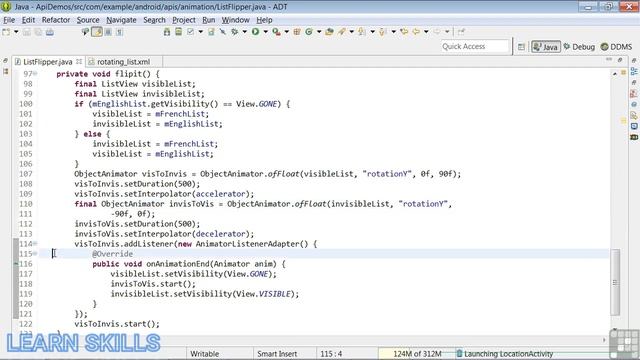This screenshot has width=640, height=360.
Task: Toggle Block Selection mode icon
Action: pyautogui.click(x=108, y=32)
